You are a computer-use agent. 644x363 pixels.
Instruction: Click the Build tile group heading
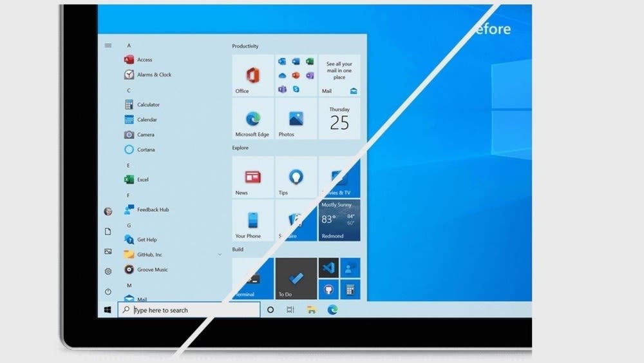tap(238, 249)
